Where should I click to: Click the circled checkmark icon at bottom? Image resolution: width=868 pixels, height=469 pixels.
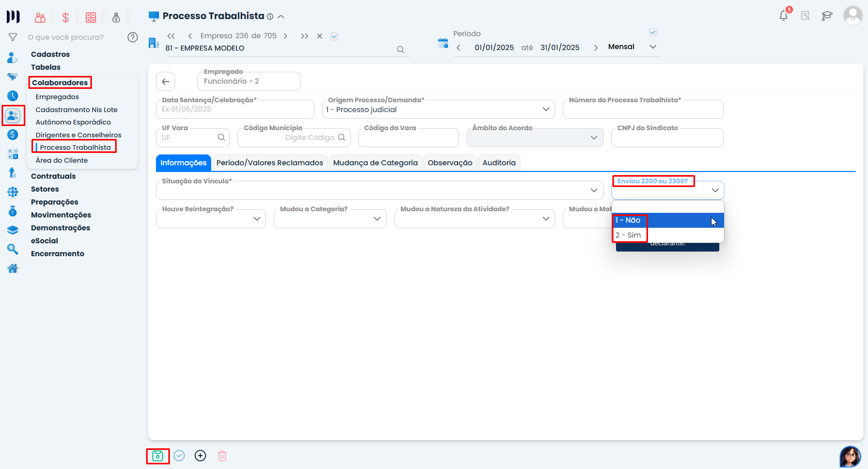(x=179, y=456)
